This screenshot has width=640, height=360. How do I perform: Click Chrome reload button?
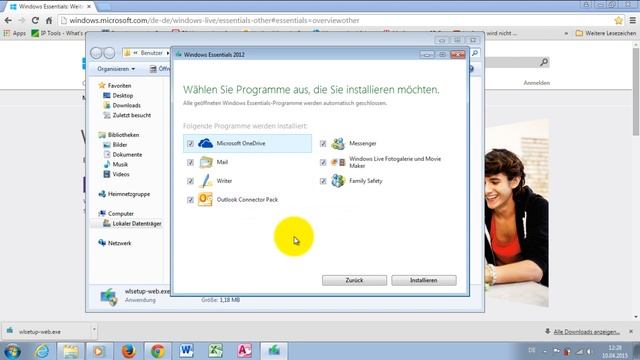click(35, 20)
